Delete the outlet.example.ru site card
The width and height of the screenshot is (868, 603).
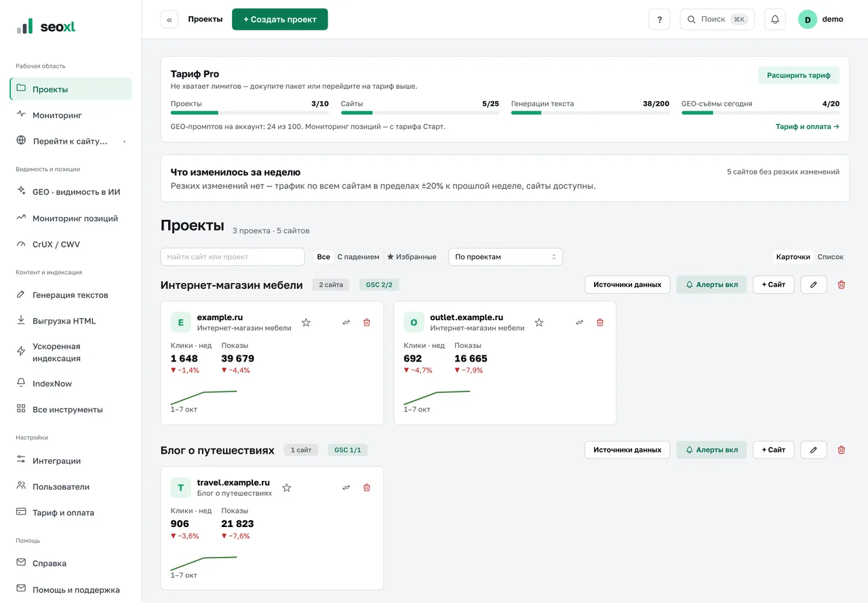click(600, 323)
